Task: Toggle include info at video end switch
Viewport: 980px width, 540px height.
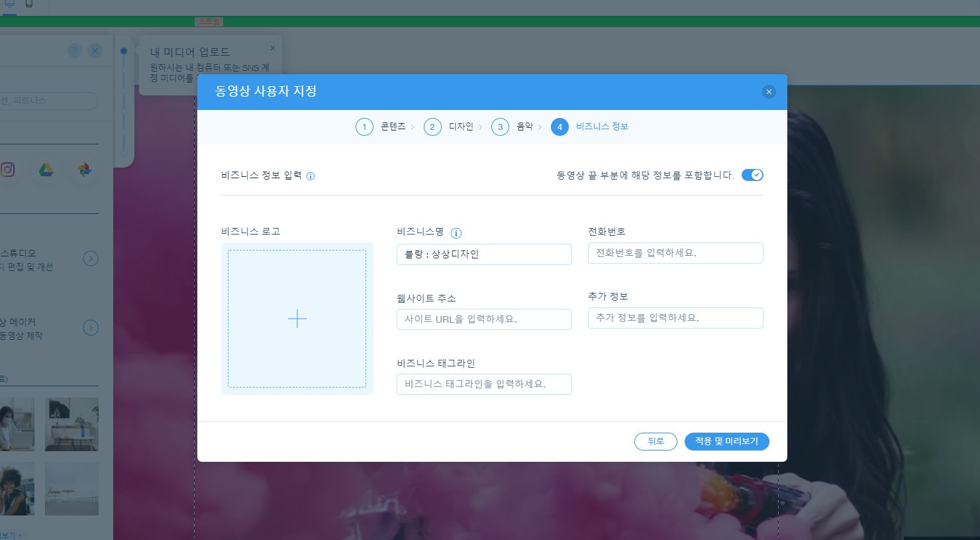Action: coord(752,175)
